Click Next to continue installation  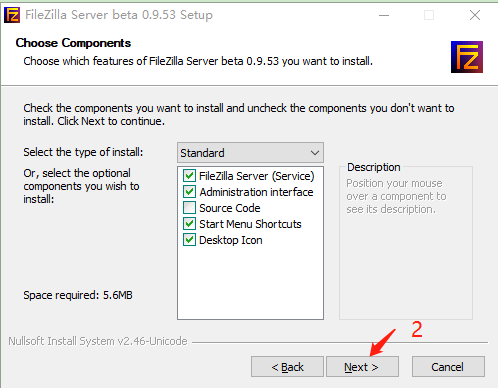pos(362,367)
